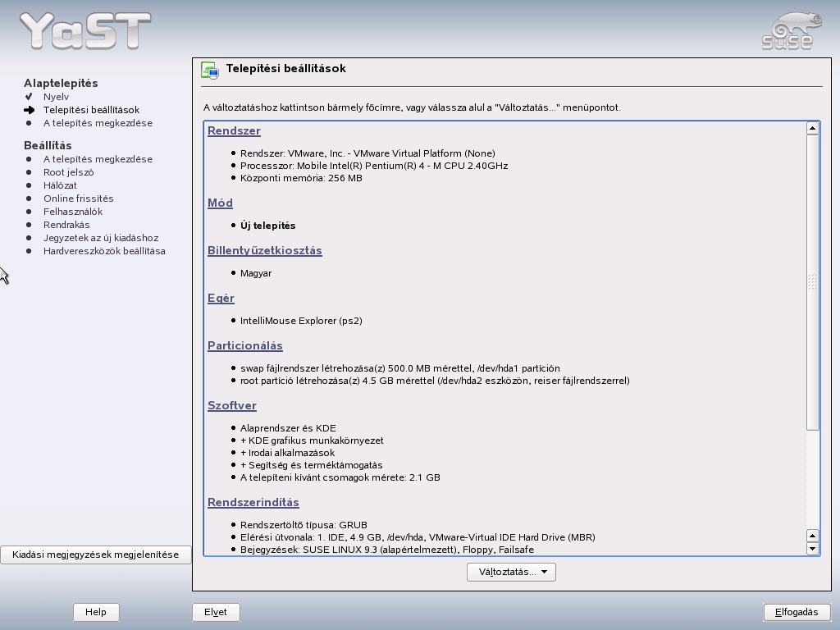Click + Segítség és terméktámogatás entry
This screenshot has width=840, height=630.
tap(311, 465)
